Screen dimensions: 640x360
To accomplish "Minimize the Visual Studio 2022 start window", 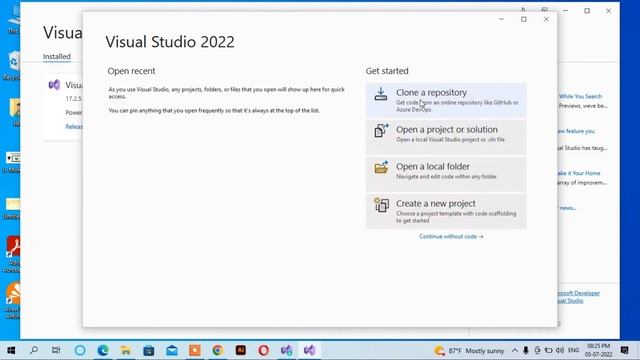I will (501, 19).
